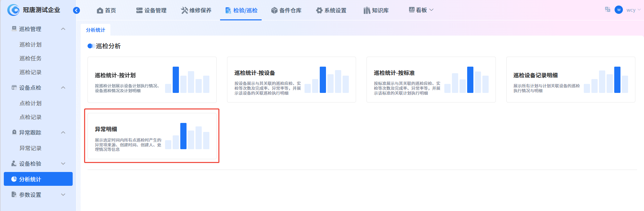The width and height of the screenshot is (644, 211).
Task: Click the 巡检统计-按设备 card title
Action: coord(255,73)
